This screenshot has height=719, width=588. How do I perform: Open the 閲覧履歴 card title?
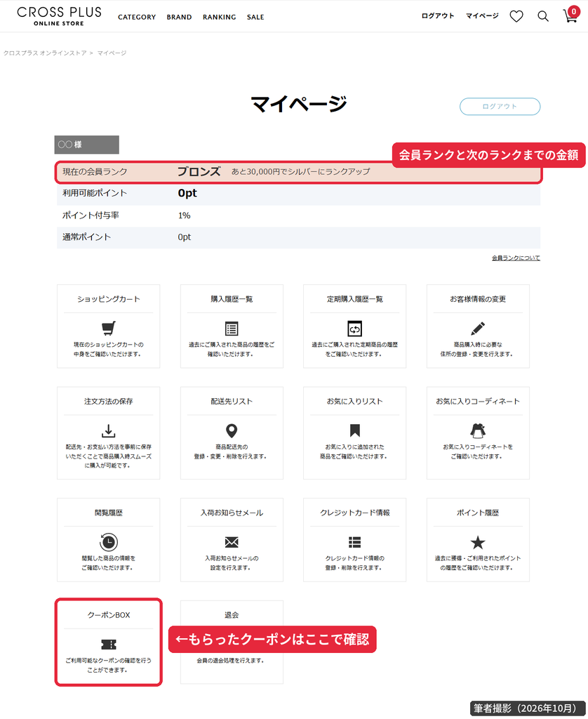109,513
